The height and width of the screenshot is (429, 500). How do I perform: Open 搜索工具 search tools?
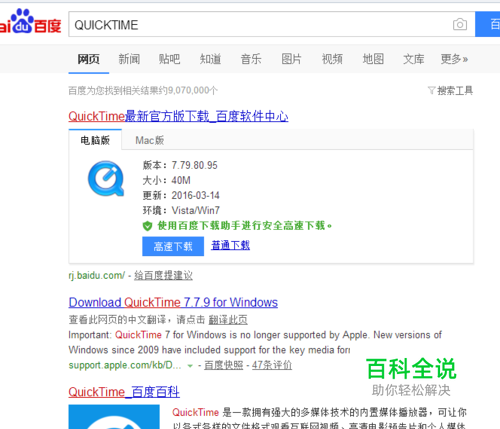coord(455,90)
